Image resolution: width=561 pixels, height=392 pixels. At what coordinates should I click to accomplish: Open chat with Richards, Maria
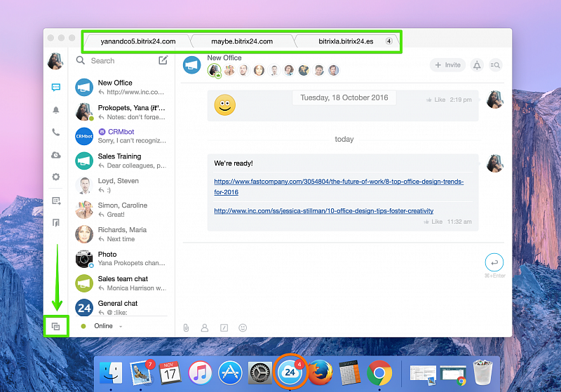pyautogui.click(x=121, y=234)
